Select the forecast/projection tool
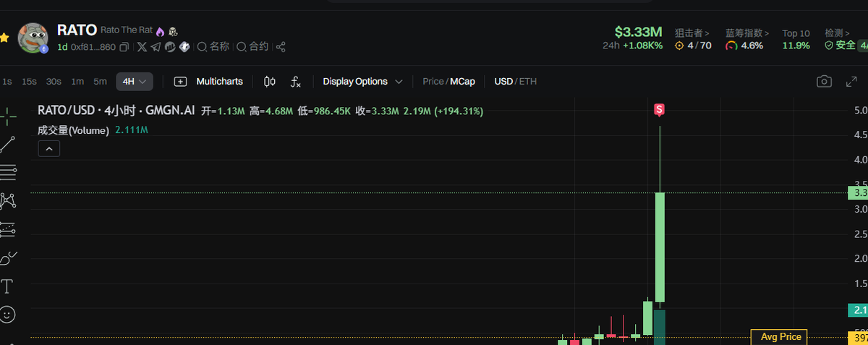 click(x=8, y=229)
